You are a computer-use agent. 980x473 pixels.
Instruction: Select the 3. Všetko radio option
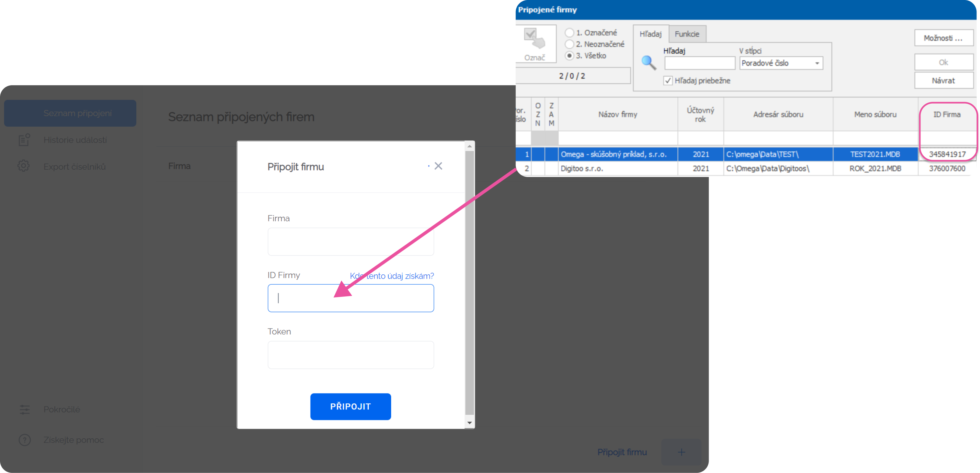[569, 55]
